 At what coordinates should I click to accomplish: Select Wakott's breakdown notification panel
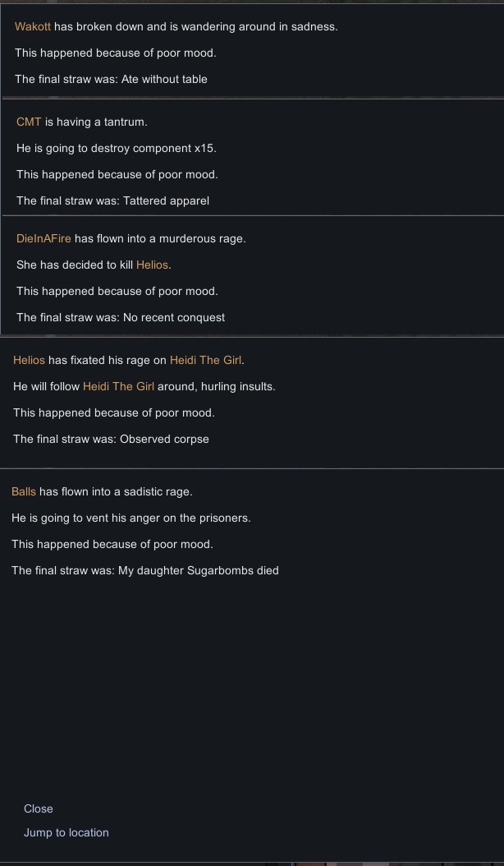pos(252,53)
